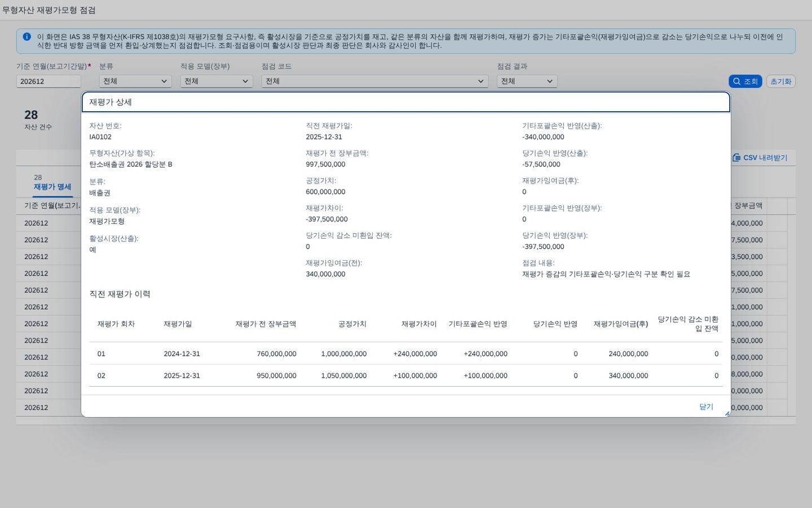Click the 공정가치 value 600,000,000

[325, 192]
